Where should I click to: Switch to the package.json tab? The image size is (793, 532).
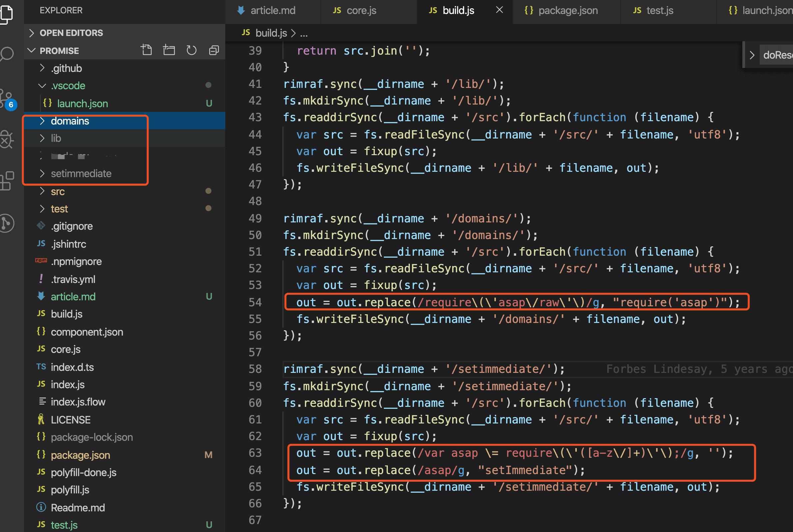pyautogui.click(x=567, y=11)
